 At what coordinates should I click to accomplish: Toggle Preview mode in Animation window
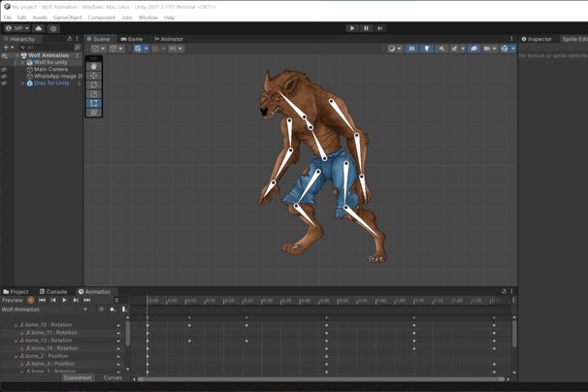click(13, 300)
